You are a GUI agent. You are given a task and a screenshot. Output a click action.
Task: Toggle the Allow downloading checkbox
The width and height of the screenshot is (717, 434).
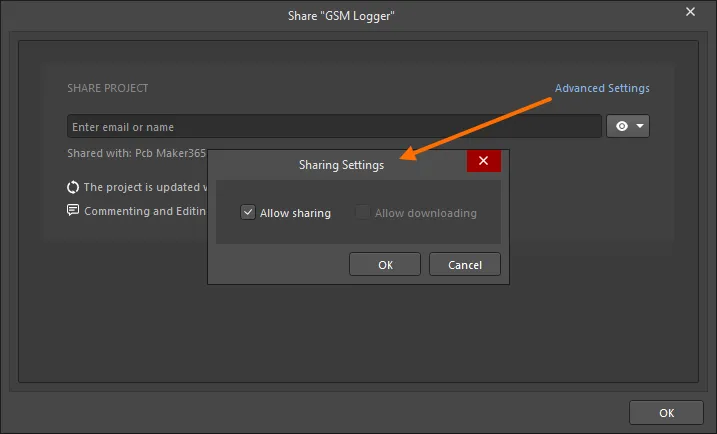(363, 212)
